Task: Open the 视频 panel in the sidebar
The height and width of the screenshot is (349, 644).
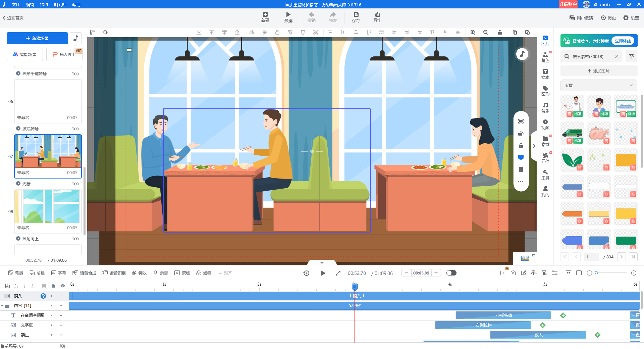Action: [x=545, y=124]
